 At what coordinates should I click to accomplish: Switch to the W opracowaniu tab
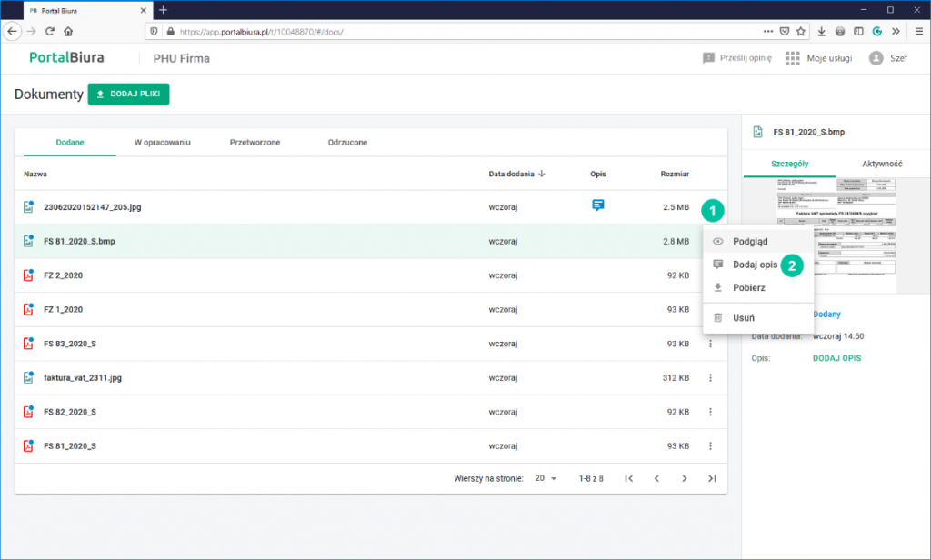click(162, 143)
